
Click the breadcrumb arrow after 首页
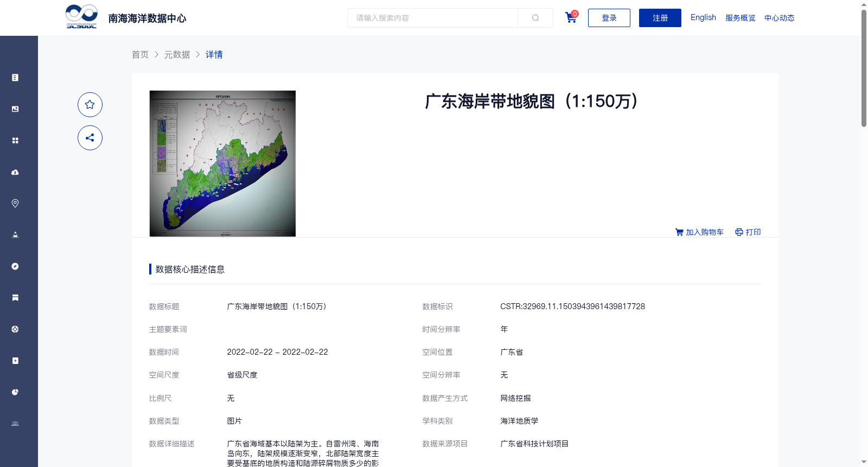tap(157, 54)
